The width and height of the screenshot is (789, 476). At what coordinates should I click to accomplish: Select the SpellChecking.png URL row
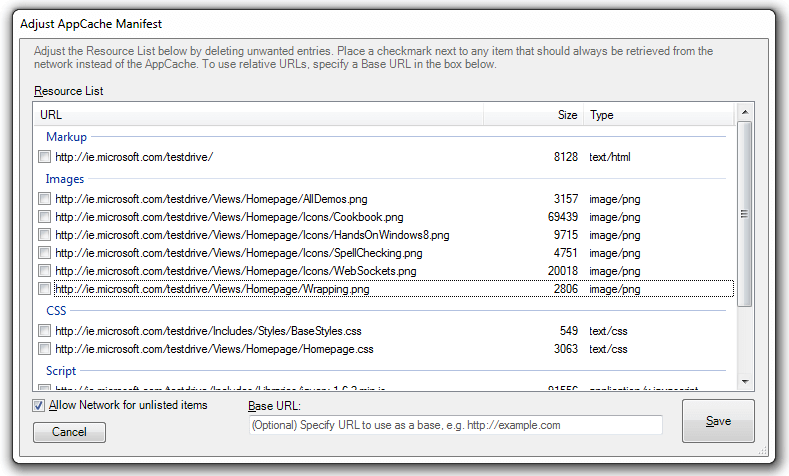[239, 253]
